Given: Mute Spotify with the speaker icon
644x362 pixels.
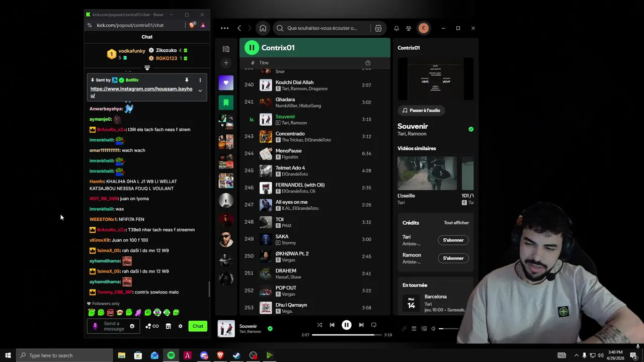Looking at the screenshot, I should tap(433, 329).
